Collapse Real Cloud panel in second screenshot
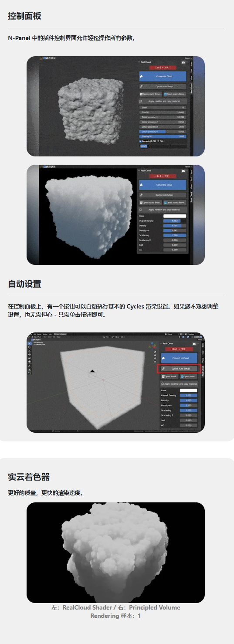The image size is (234, 644). tap(145, 170)
